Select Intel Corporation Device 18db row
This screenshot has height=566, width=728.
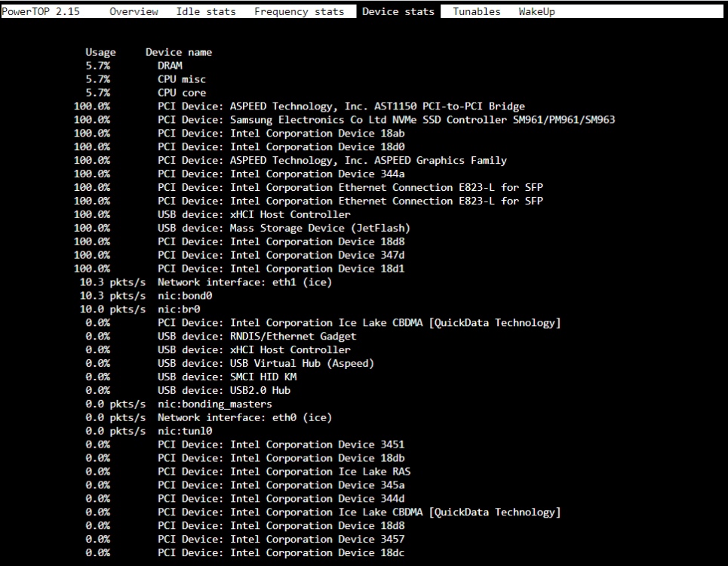coord(245,458)
